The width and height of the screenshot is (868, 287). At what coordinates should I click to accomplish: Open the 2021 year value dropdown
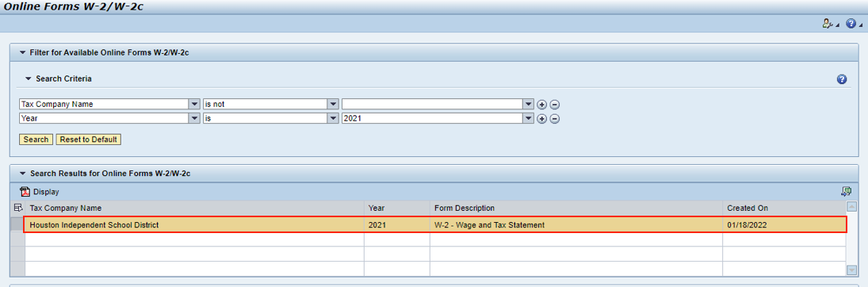(529, 119)
